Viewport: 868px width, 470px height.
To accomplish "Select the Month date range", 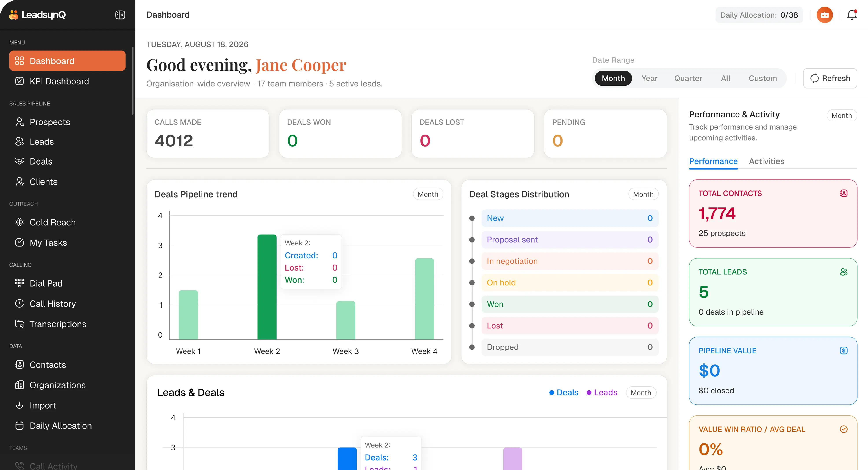I will [x=613, y=79].
